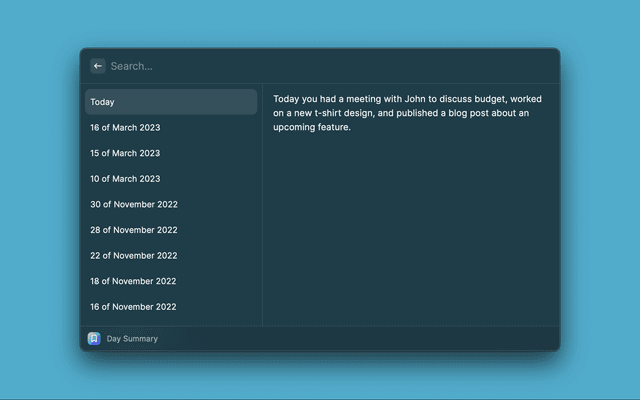Click the Day Summary extension icon
The width and height of the screenshot is (640, 400).
(94, 339)
